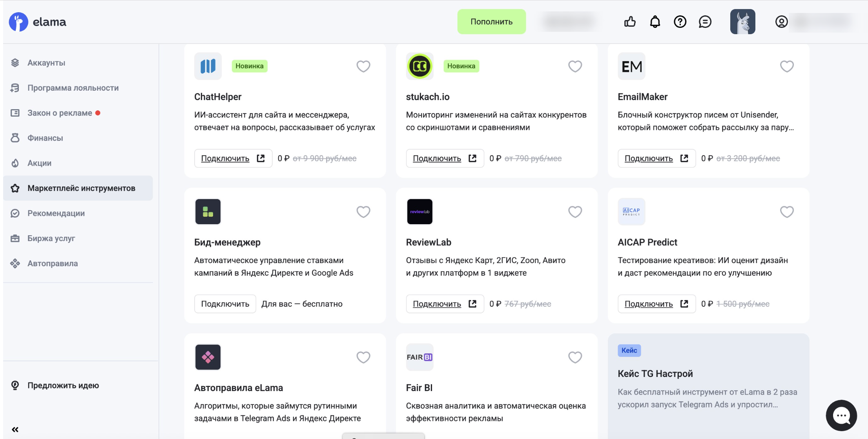Open the stukach.io card title

tap(428, 97)
